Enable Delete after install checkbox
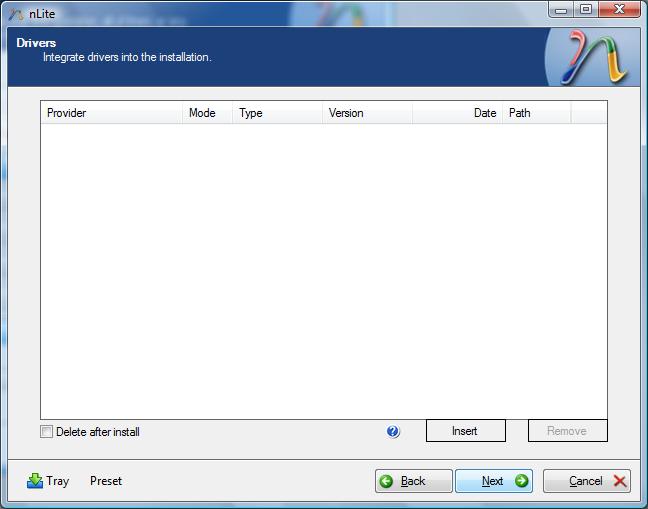648x509 pixels. [46, 432]
